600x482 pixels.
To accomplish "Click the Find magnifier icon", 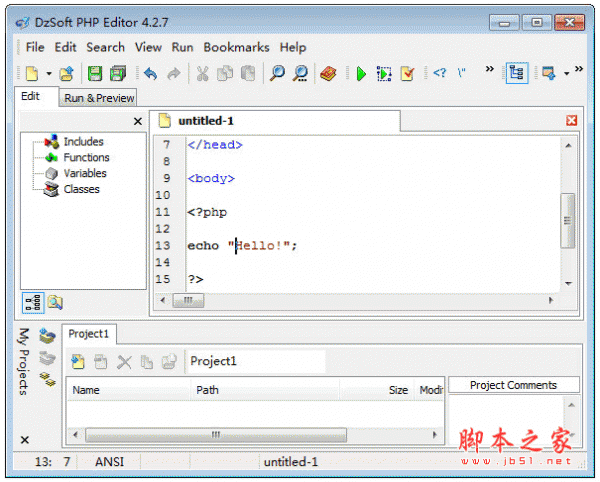I will click(277, 73).
